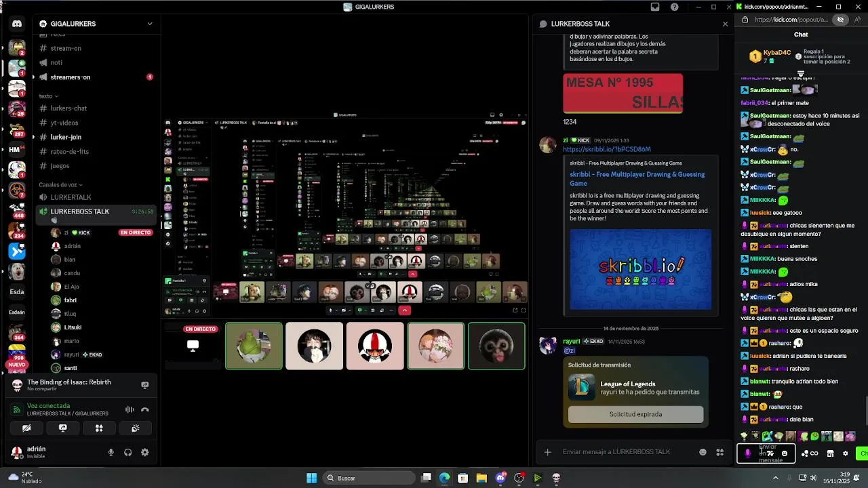Open Kick chat settings gear

point(845,453)
